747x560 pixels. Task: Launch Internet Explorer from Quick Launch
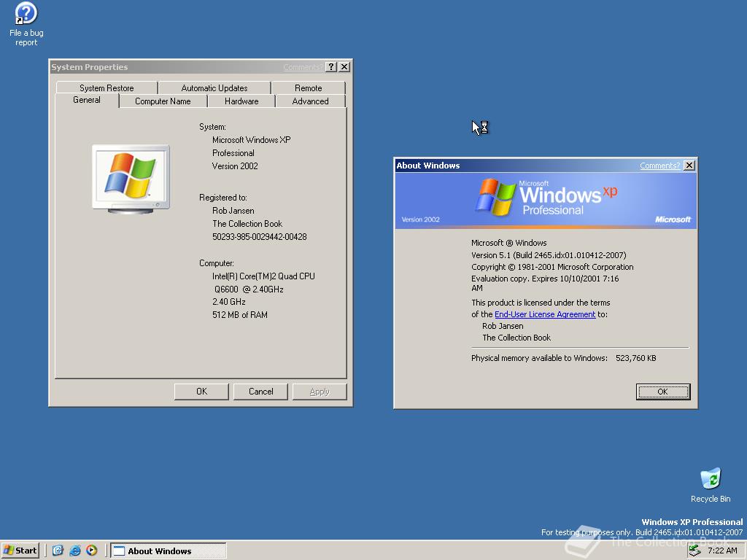(x=75, y=551)
